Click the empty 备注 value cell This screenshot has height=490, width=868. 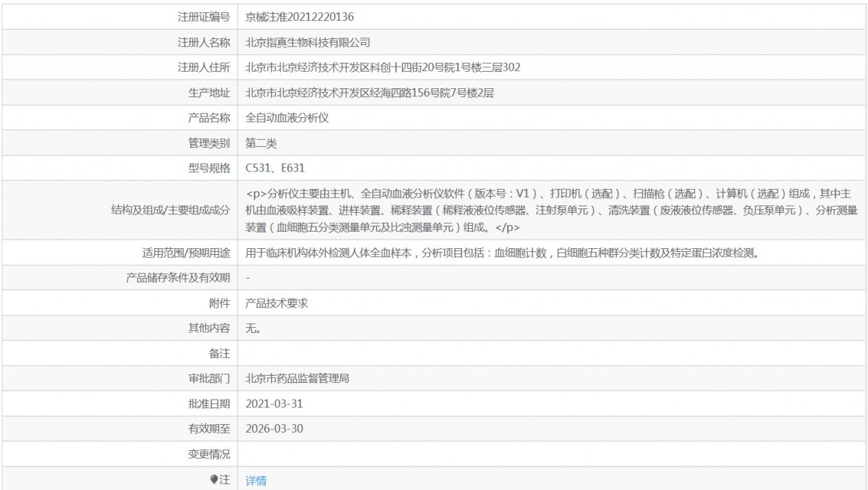pos(553,353)
